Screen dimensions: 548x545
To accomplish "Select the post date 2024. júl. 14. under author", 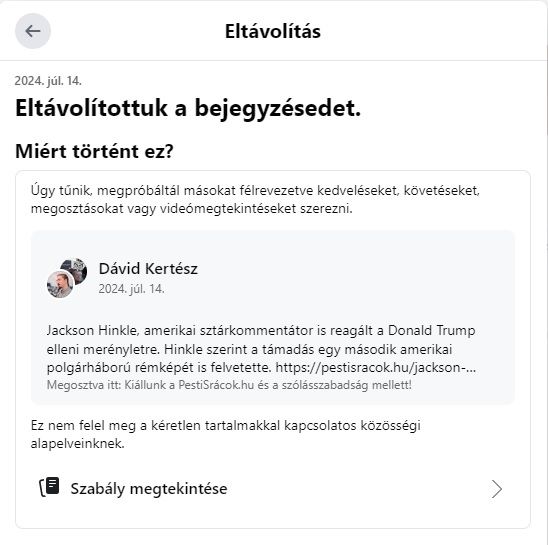I will coord(131,289).
